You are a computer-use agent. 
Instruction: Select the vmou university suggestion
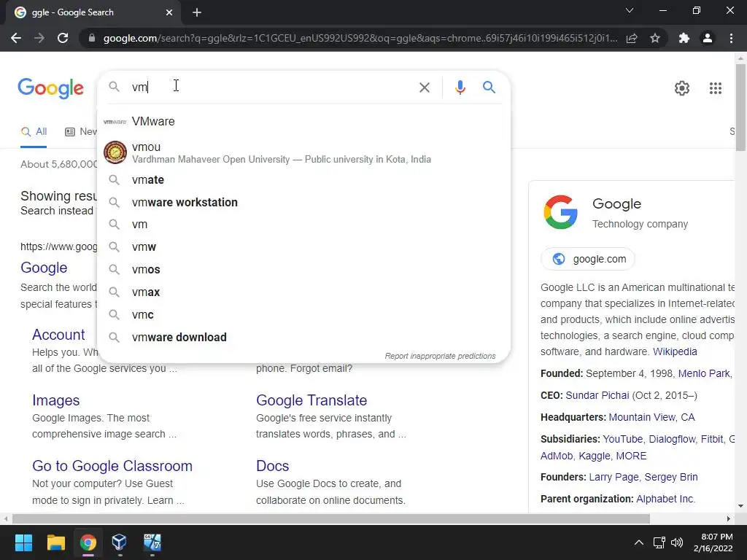point(303,152)
